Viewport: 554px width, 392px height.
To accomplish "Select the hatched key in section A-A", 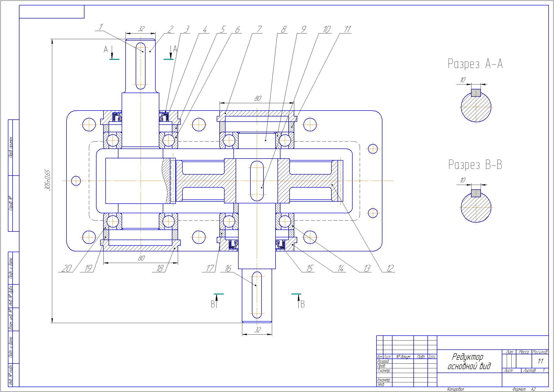I will 476,93.
